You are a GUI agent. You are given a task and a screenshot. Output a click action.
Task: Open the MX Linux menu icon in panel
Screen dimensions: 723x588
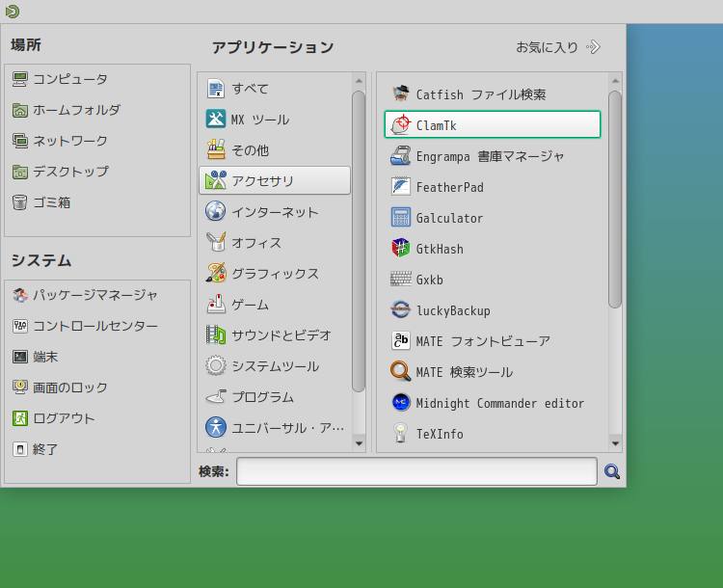(x=13, y=11)
